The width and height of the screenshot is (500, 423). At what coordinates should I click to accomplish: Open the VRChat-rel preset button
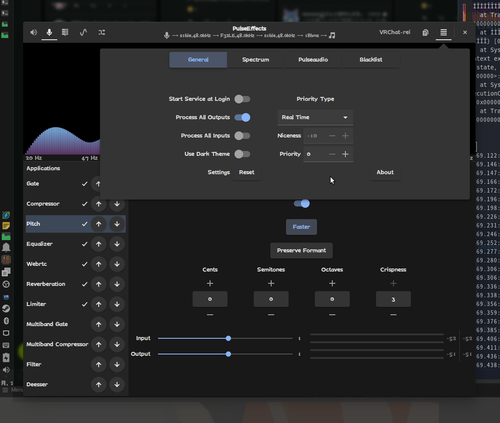395,32
